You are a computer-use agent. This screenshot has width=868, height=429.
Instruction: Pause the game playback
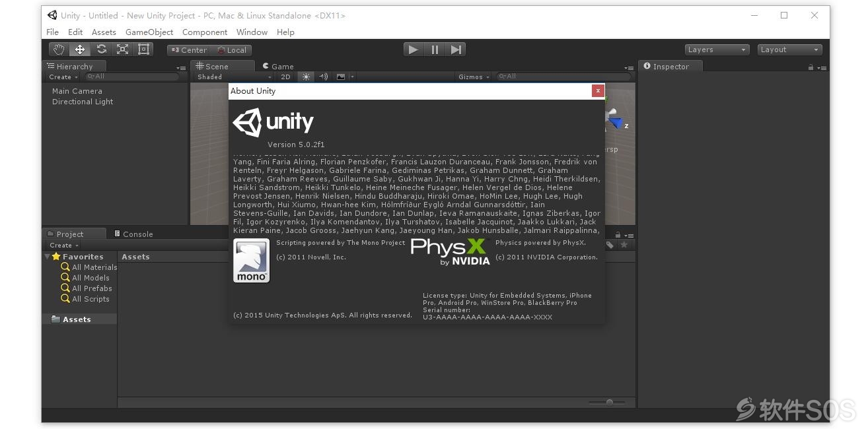(x=435, y=49)
